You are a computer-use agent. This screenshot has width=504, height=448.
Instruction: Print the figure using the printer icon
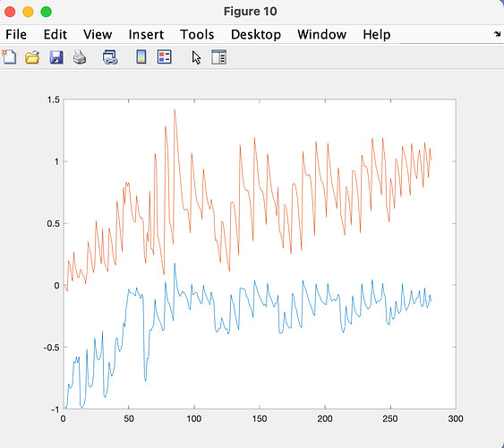80,57
